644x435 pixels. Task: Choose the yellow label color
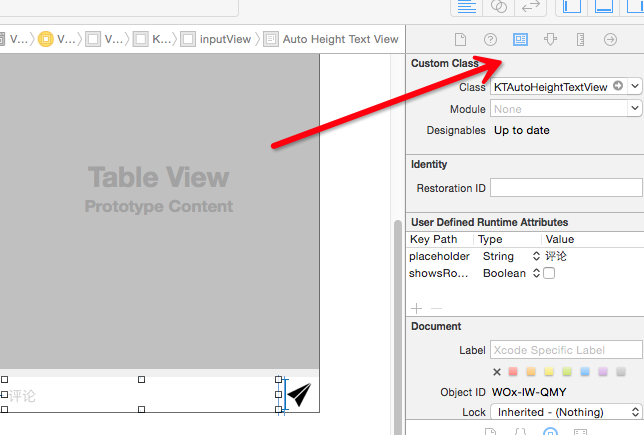coord(549,372)
